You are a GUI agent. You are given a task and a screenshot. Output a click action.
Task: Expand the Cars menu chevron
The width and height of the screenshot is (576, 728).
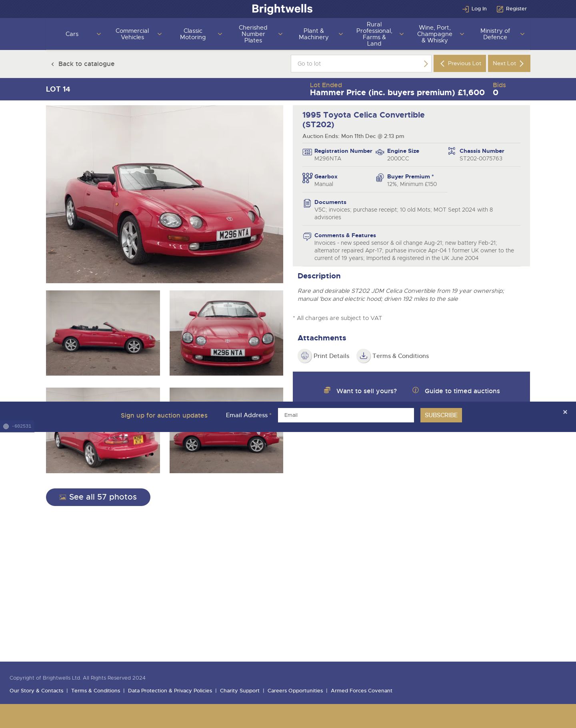[99, 34]
